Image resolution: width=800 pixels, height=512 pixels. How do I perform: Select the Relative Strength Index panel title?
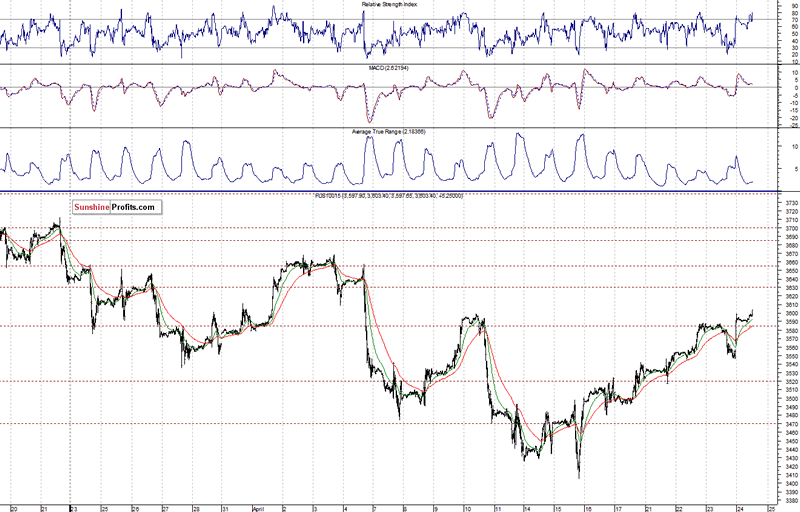[389, 4]
